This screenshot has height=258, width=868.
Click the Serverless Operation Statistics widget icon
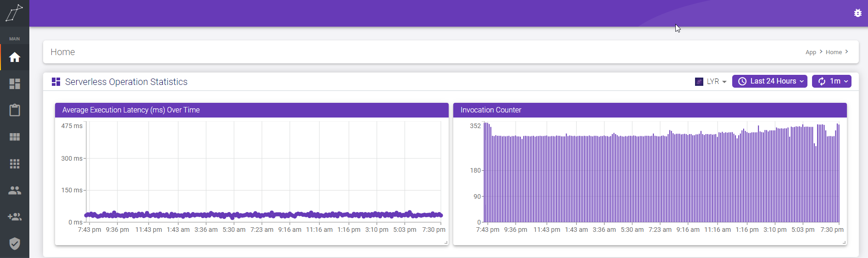(x=56, y=82)
